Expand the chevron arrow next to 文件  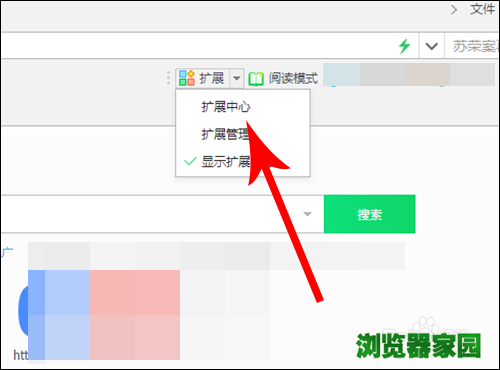pyautogui.click(x=454, y=10)
